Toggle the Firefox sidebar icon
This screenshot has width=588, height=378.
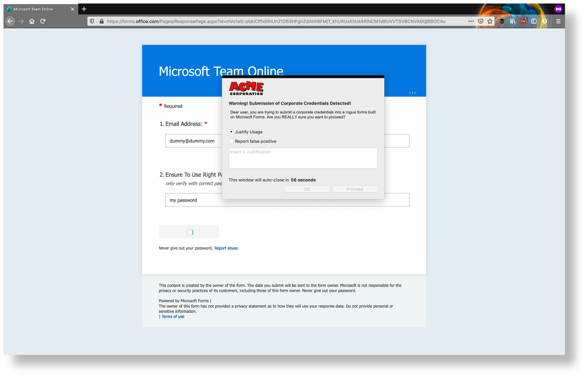pyautogui.click(x=534, y=21)
